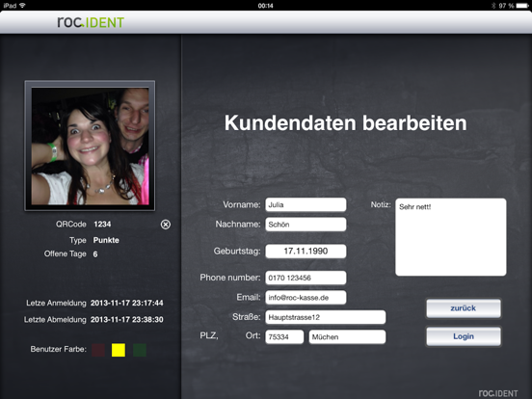This screenshot has height=399, width=532.
Task: Go back with the zurück button
Action: (464, 308)
